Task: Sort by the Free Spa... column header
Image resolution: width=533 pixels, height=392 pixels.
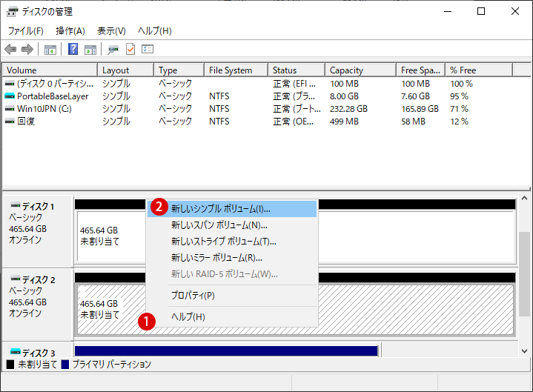Action: 421,70
